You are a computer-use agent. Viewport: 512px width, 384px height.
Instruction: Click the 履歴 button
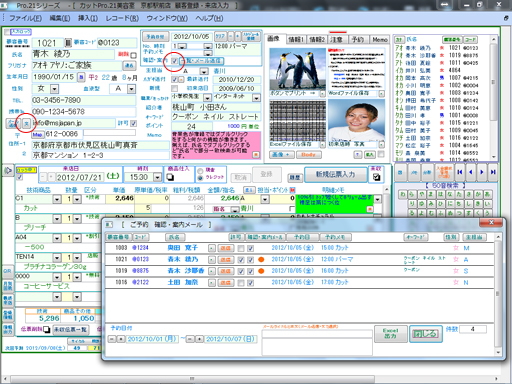[x=295, y=178]
